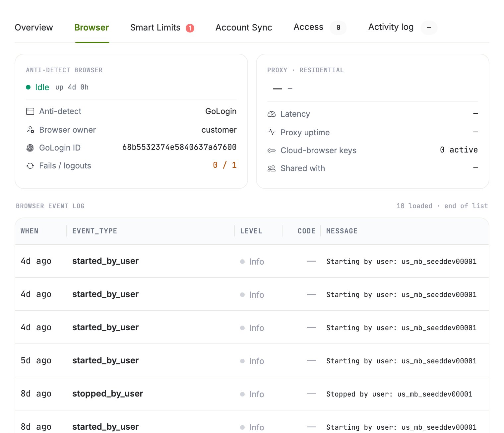
Task: Click the GoLogin ID fingerprint icon
Action: [x=30, y=148]
